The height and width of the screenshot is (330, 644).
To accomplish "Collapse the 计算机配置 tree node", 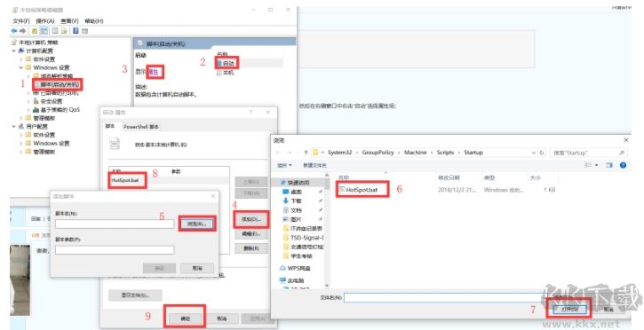I will (14, 51).
